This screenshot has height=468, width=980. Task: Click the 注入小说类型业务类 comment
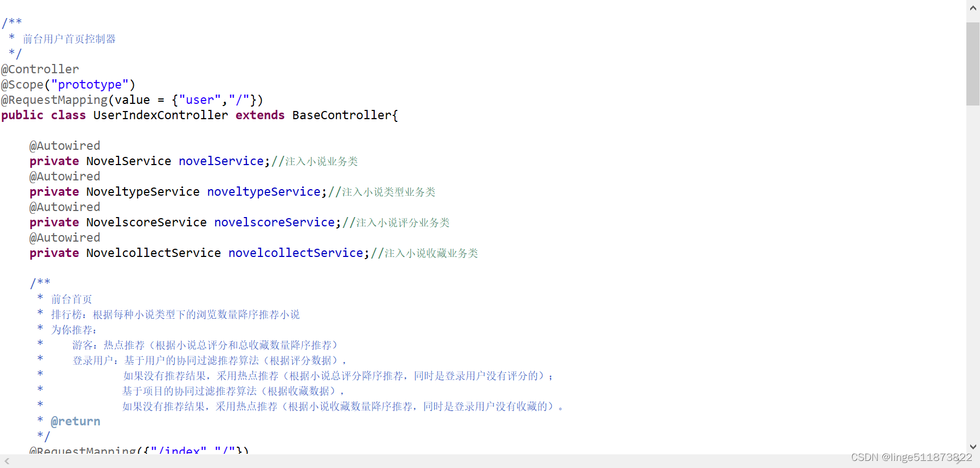tap(388, 192)
